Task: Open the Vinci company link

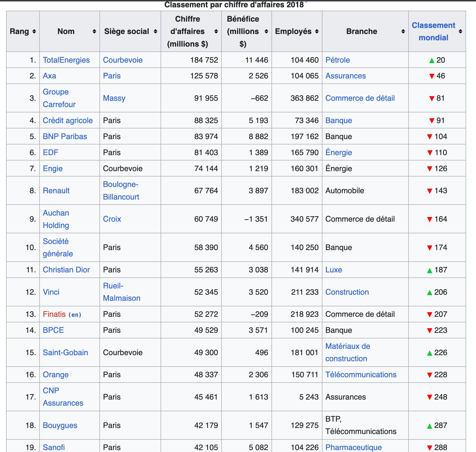Action: [x=51, y=292]
